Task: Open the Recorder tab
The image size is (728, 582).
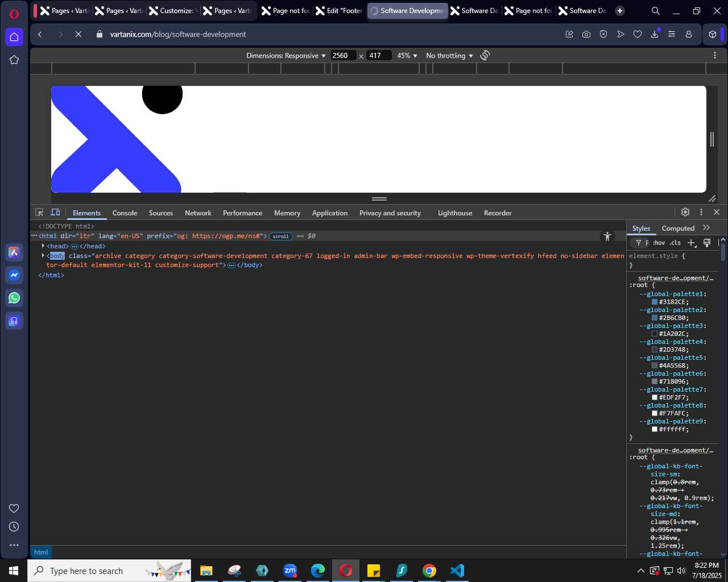Action: (498, 213)
